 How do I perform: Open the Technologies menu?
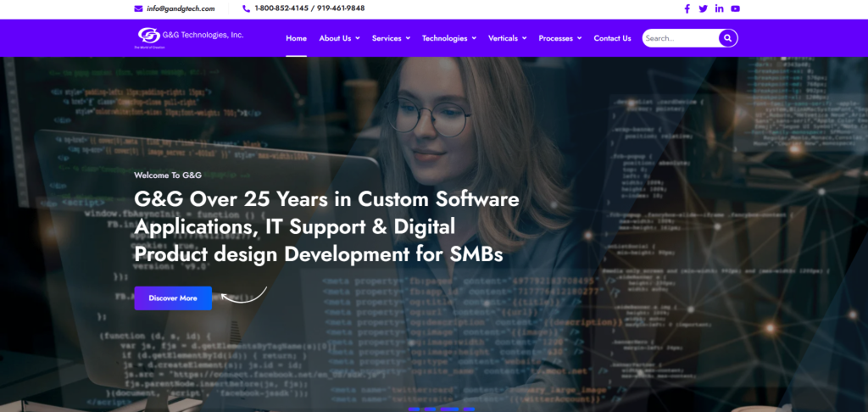coord(444,38)
